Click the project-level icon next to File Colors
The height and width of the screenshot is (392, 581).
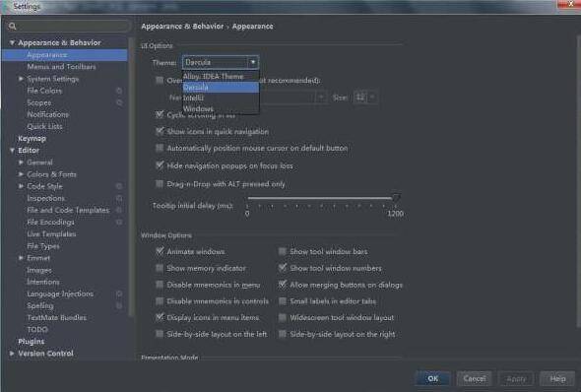tap(119, 91)
